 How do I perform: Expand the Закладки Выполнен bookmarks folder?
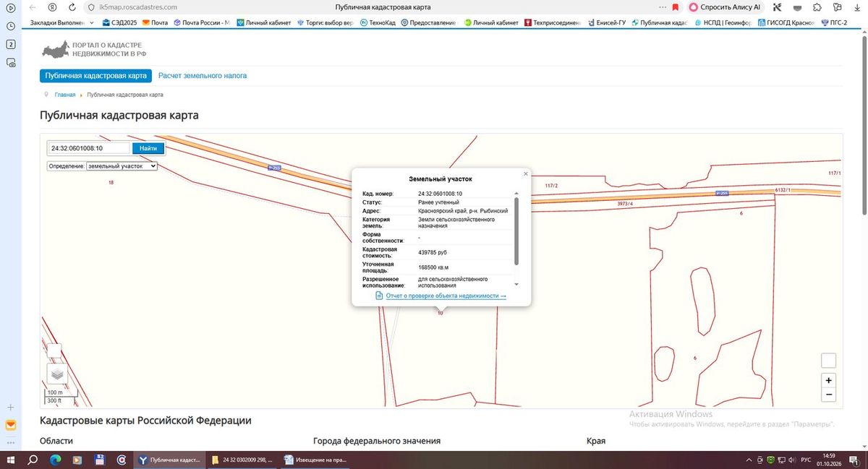tap(62, 22)
